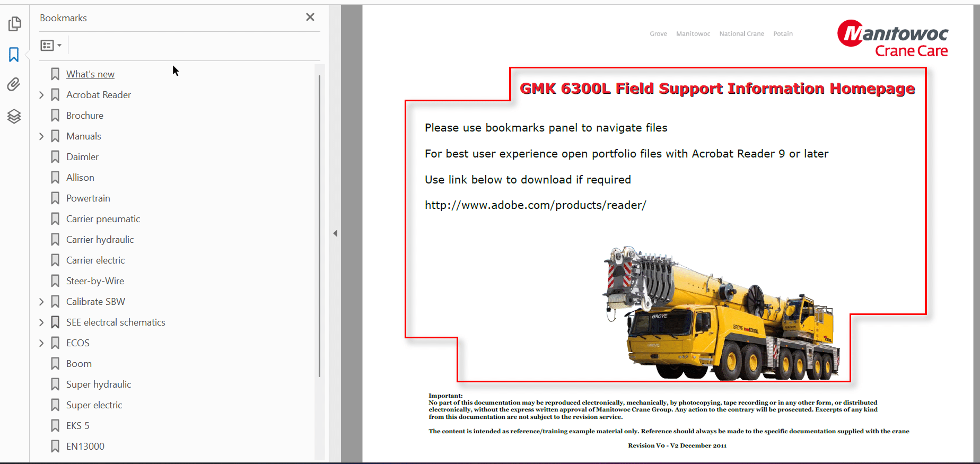Open the Layers panel icon
980x464 pixels.
pyautogui.click(x=14, y=116)
